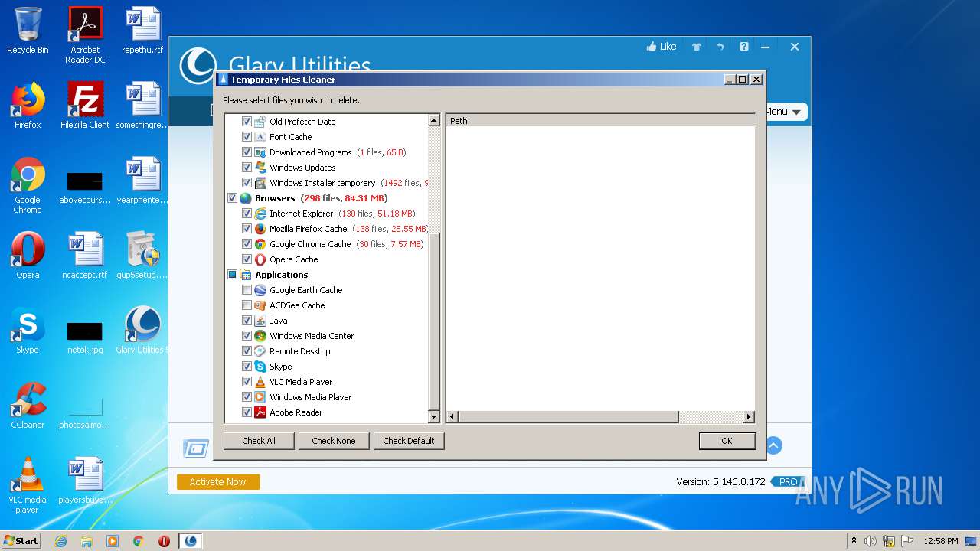Click the Path pane scroll right arrow
The width and height of the screenshot is (980, 551).
click(x=749, y=417)
